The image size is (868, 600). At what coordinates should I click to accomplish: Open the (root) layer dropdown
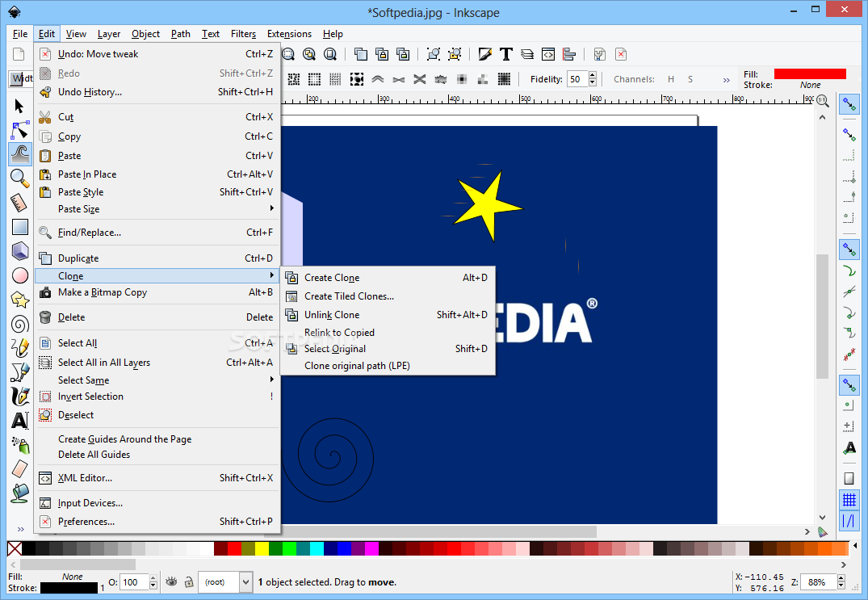coord(225,581)
